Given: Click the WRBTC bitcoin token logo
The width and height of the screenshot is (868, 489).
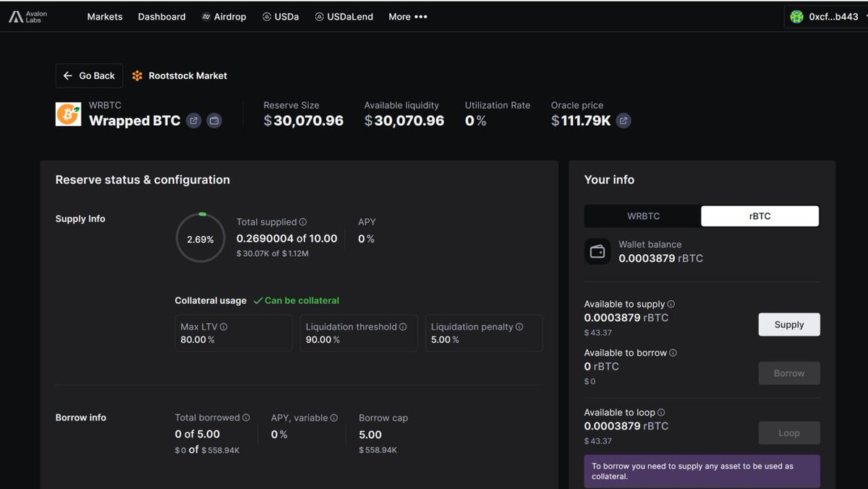Looking at the screenshot, I should coord(68,114).
